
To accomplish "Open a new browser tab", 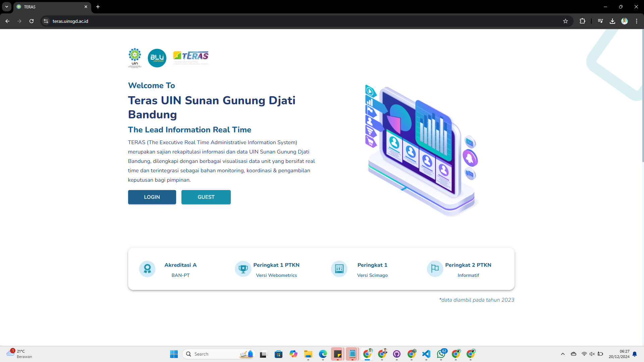I will (98, 7).
